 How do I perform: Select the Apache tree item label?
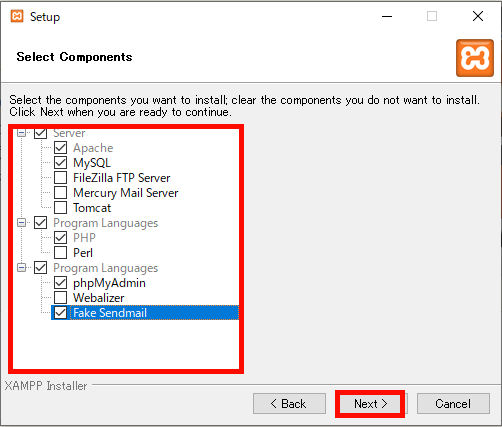(x=93, y=148)
